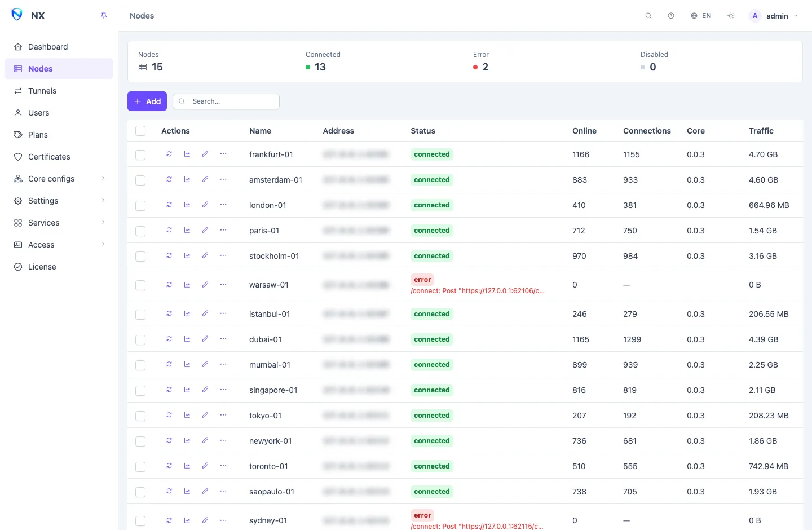Open Tunnels in sidebar
This screenshot has height=530, width=812.
[x=59, y=91]
